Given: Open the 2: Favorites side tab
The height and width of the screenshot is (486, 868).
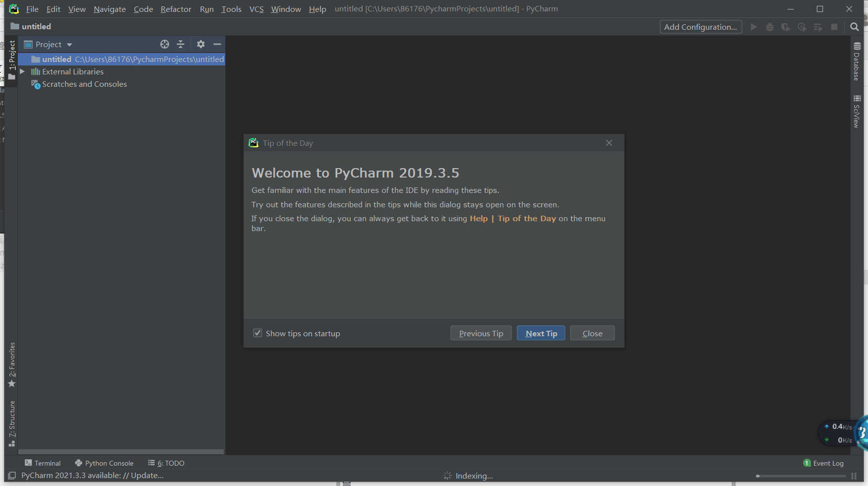Looking at the screenshot, I should [12, 365].
